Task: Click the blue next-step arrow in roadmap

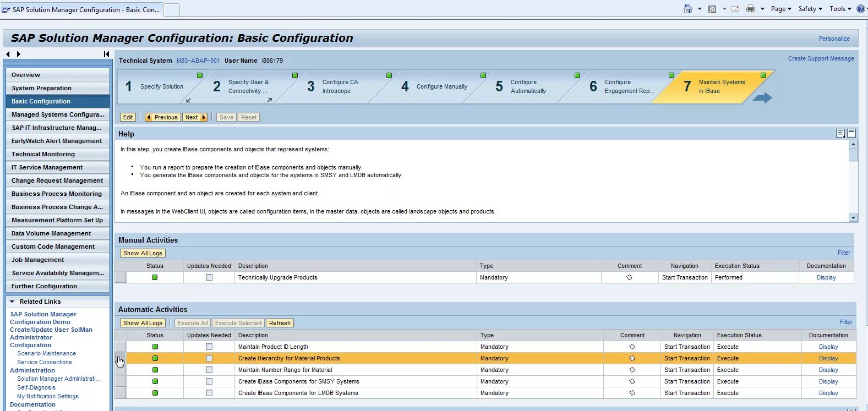Action: pyautogui.click(x=762, y=98)
